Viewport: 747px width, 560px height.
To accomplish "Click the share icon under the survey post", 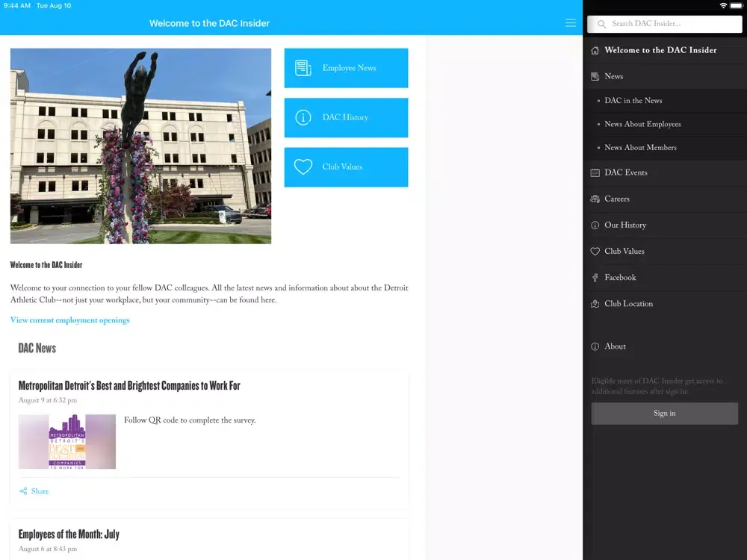I will click(x=23, y=491).
